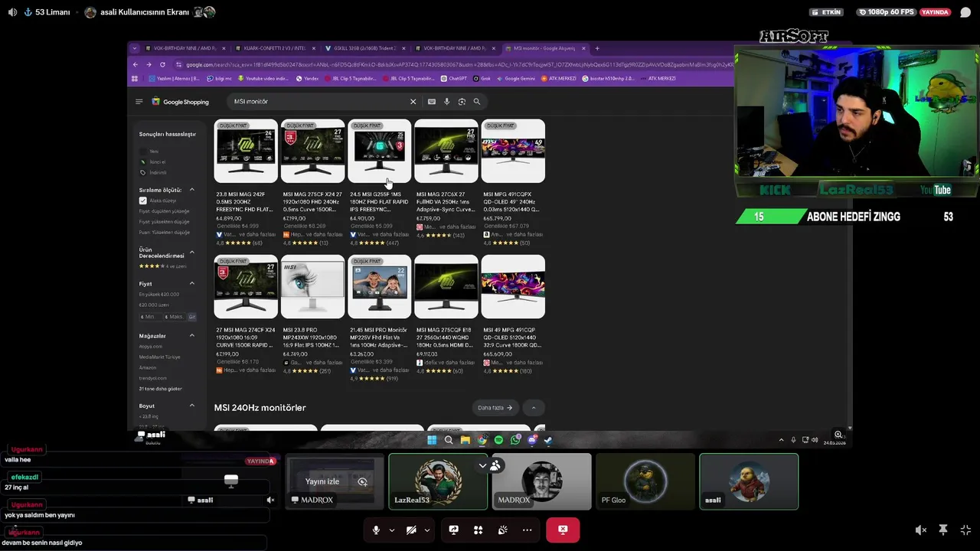Screen dimensions: 980x551
Task: Open the ChatGPT bookmark
Action: click(x=454, y=78)
